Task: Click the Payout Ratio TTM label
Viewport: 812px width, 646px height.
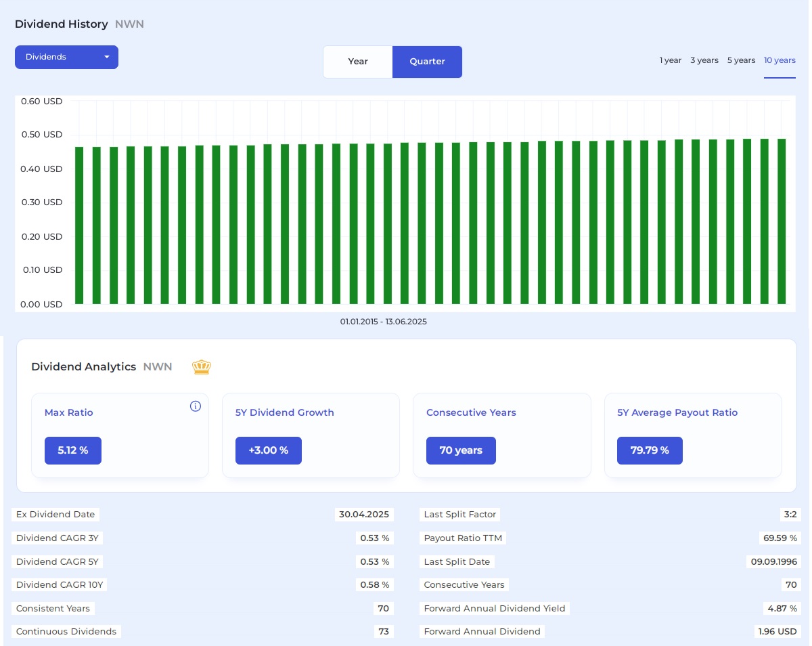Action: [464, 538]
